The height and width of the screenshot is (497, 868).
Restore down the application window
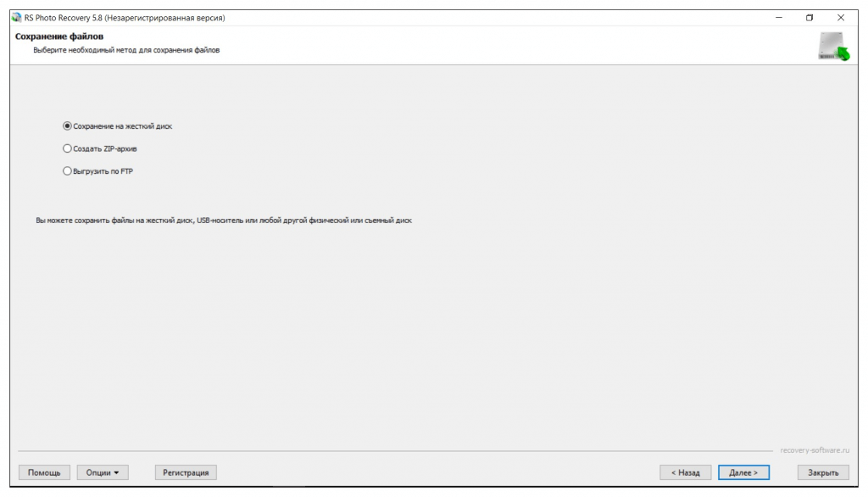pos(810,18)
